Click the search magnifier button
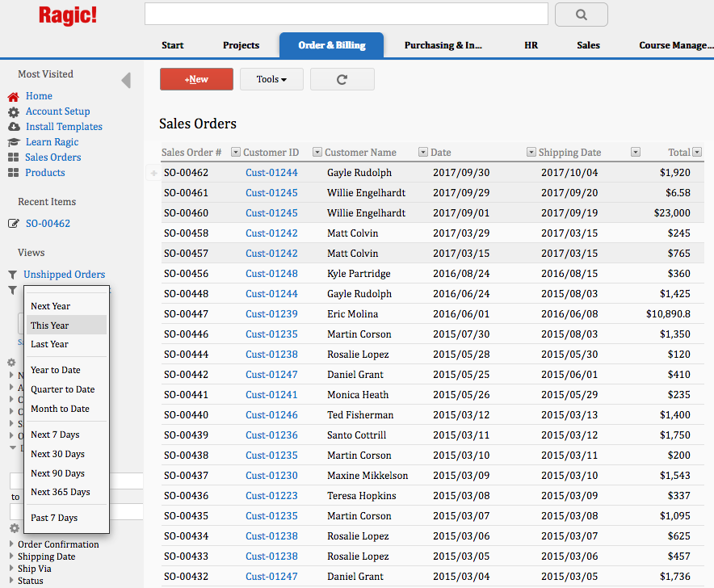The height and width of the screenshot is (588, 714). pos(581,15)
